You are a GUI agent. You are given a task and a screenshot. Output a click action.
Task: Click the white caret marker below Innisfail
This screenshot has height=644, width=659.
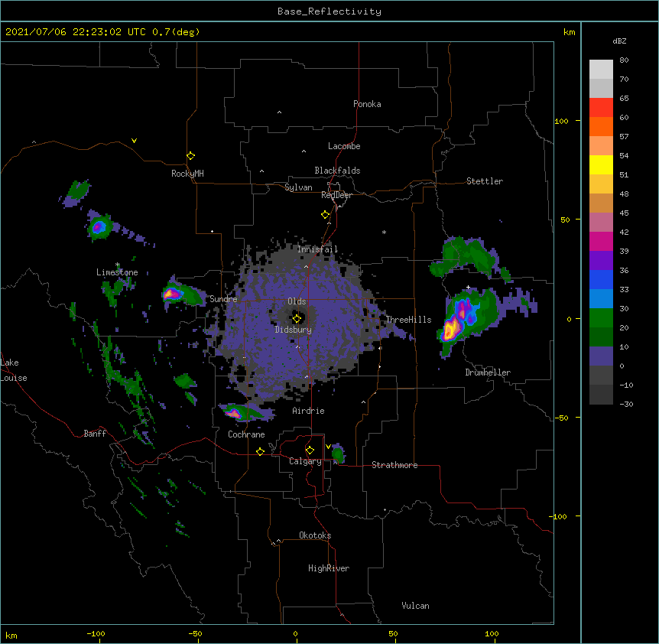tap(306, 266)
